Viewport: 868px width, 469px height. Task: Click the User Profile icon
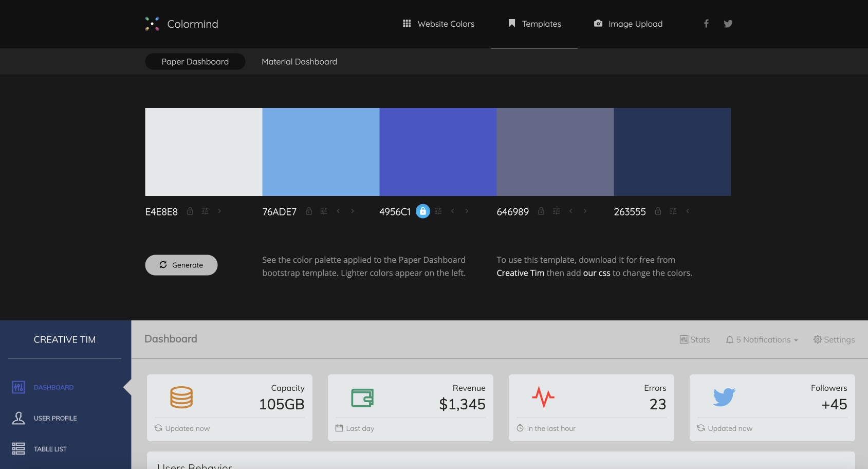coord(18,418)
